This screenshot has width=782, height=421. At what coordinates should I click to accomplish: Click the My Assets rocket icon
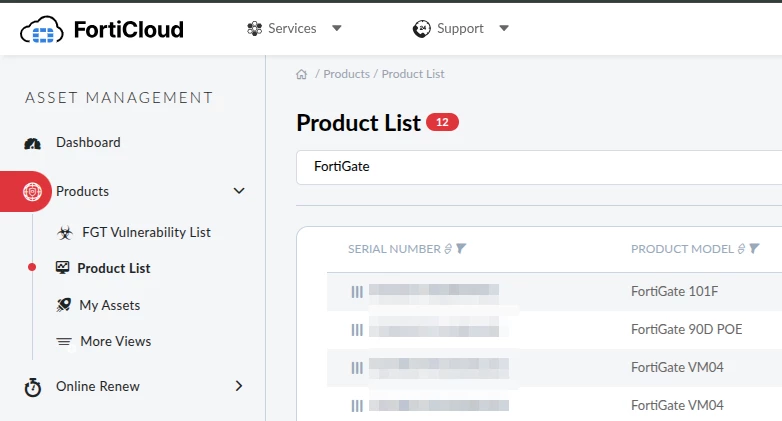63,305
